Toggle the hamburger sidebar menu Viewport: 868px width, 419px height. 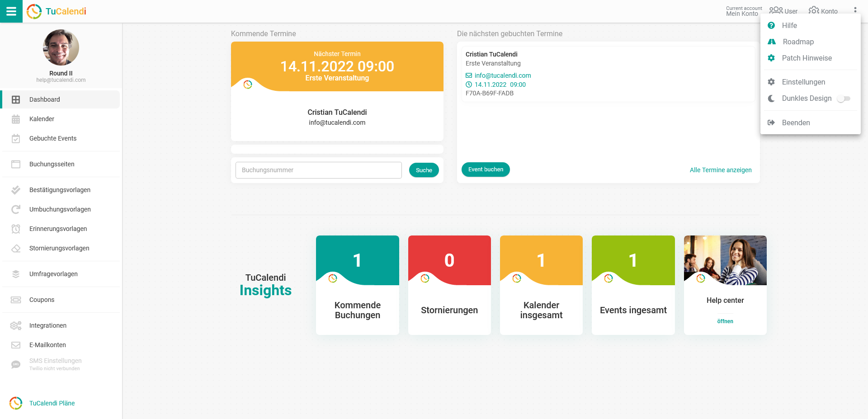(x=11, y=11)
